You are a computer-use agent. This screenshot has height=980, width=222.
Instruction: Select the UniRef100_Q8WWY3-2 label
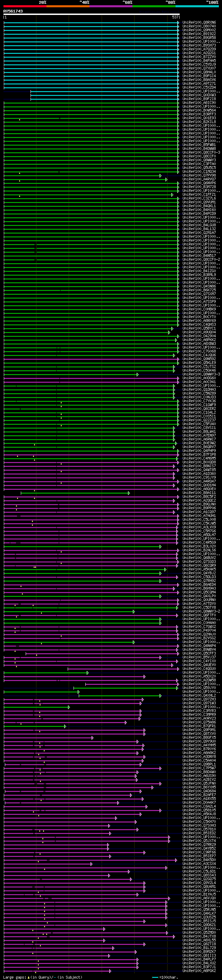201,612
